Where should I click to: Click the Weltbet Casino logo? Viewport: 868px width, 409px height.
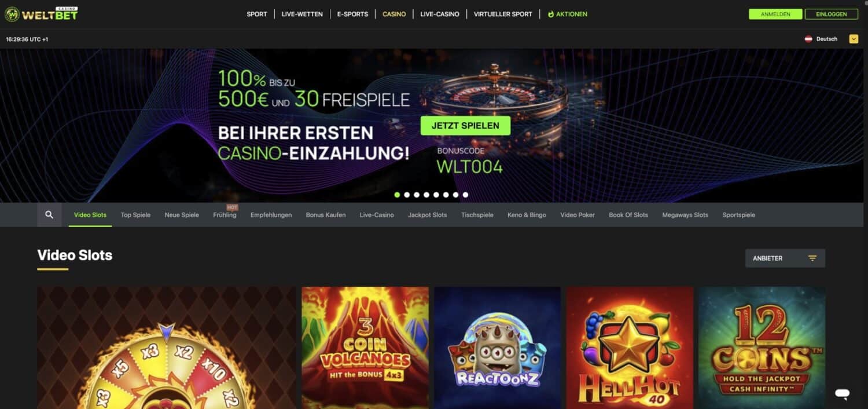tap(41, 14)
